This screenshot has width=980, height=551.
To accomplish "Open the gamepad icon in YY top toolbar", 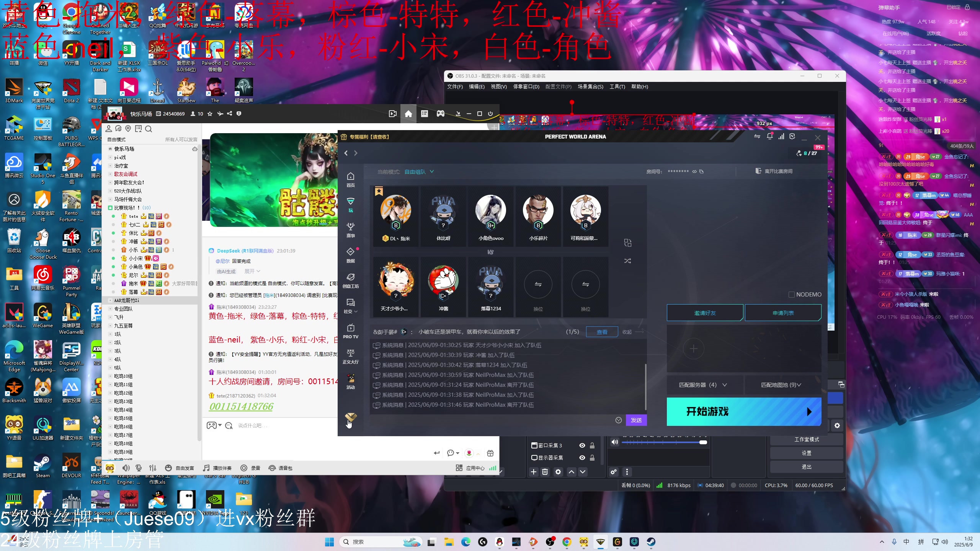I will (x=440, y=114).
